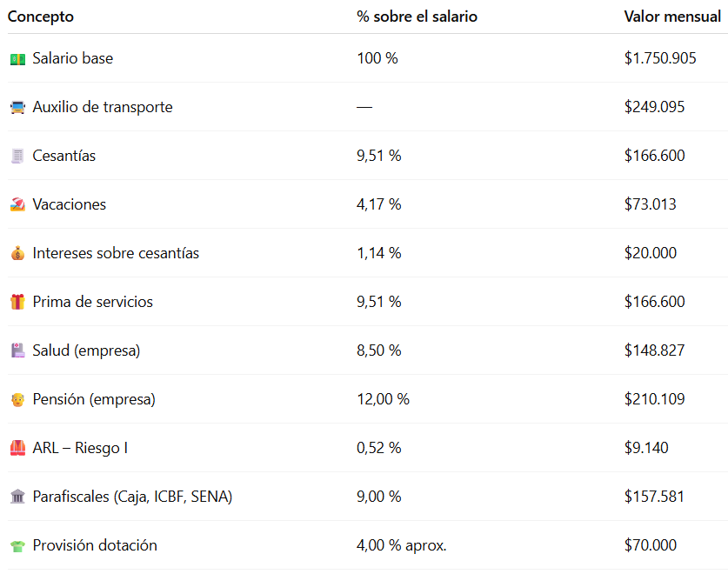Click the '% sobre el salario' header

(x=417, y=17)
